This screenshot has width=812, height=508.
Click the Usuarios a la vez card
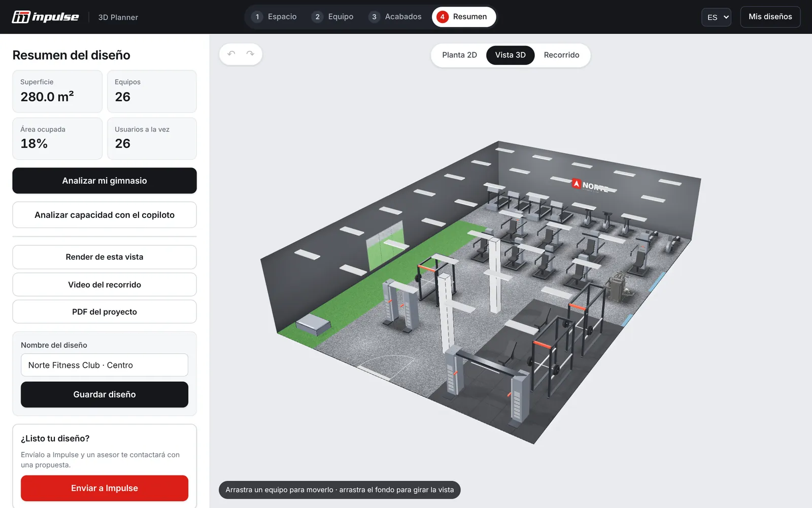click(152, 139)
